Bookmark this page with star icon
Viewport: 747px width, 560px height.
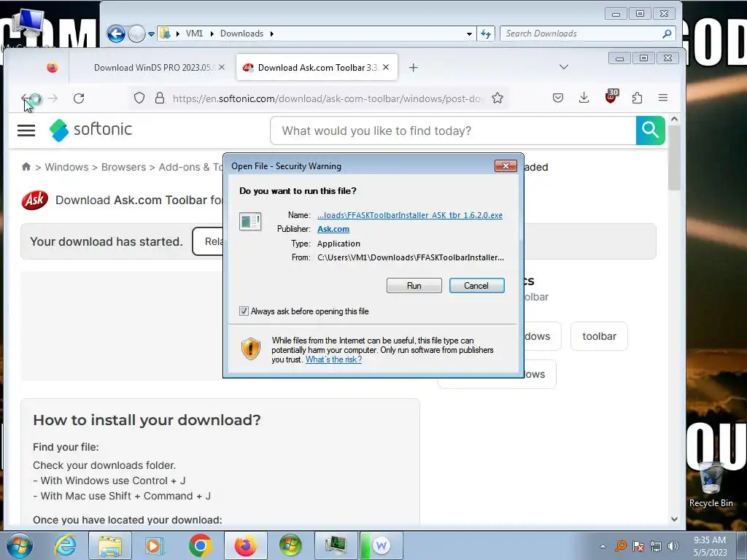pyautogui.click(x=498, y=98)
